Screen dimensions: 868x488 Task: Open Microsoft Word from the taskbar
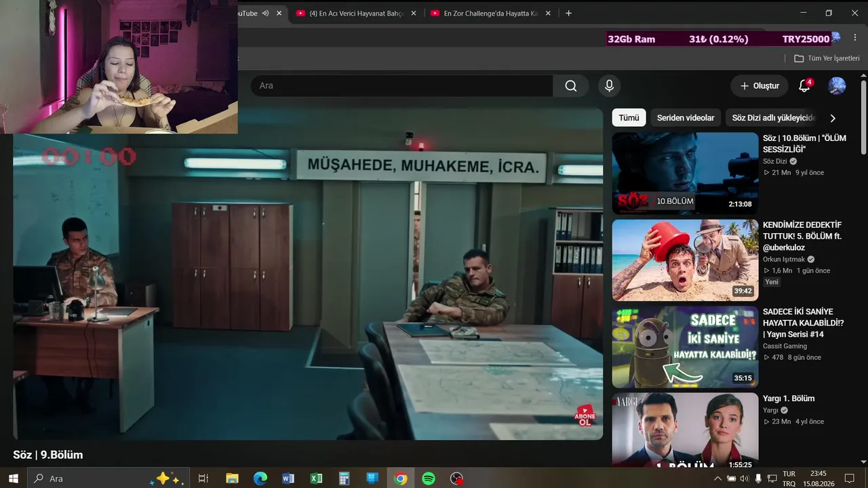click(x=288, y=479)
